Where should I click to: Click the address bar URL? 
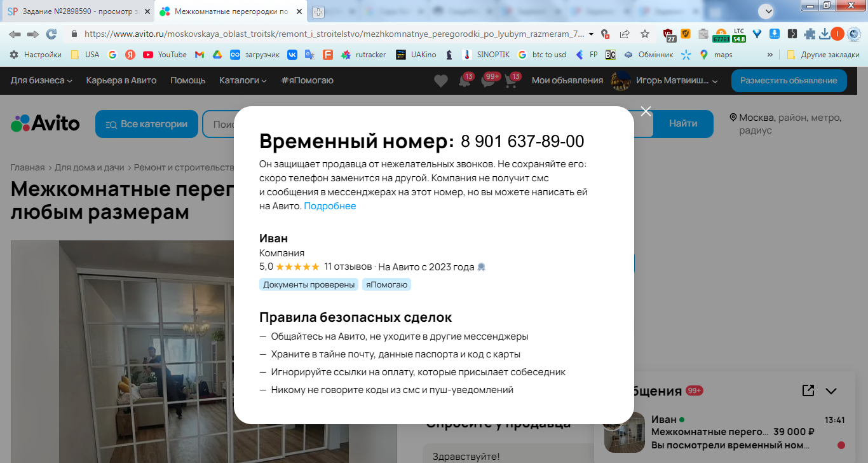pyautogui.click(x=334, y=34)
